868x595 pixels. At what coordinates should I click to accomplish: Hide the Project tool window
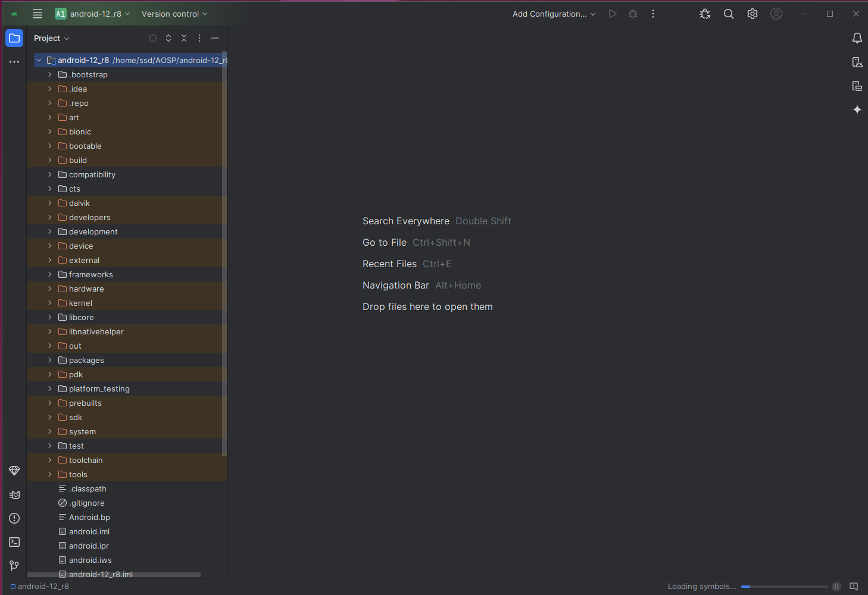pyautogui.click(x=214, y=37)
